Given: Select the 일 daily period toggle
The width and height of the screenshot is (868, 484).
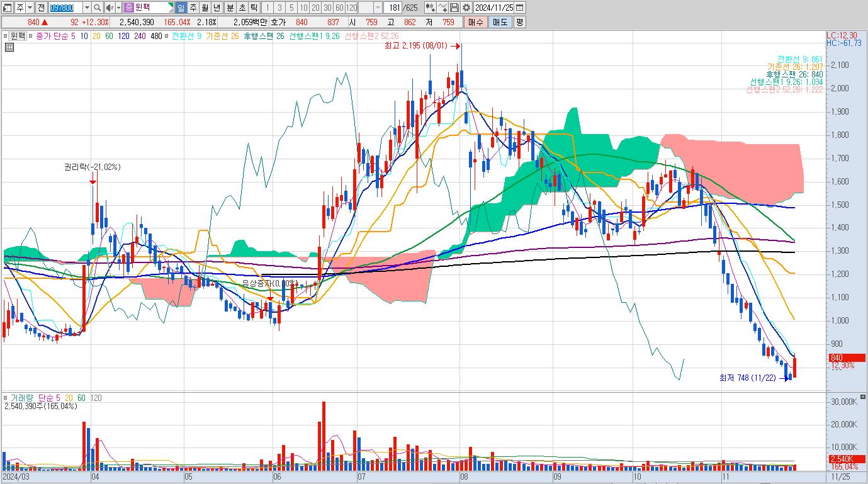Looking at the screenshot, I should [x=181, y=8].
